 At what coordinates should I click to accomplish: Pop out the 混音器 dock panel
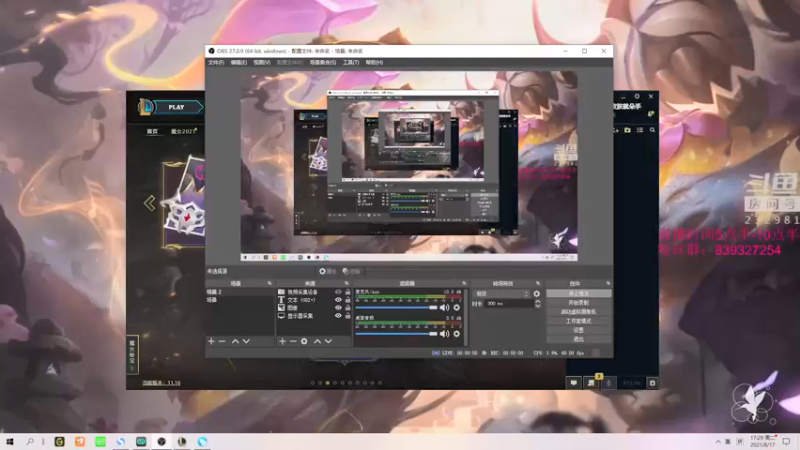(x=464, y=283)
